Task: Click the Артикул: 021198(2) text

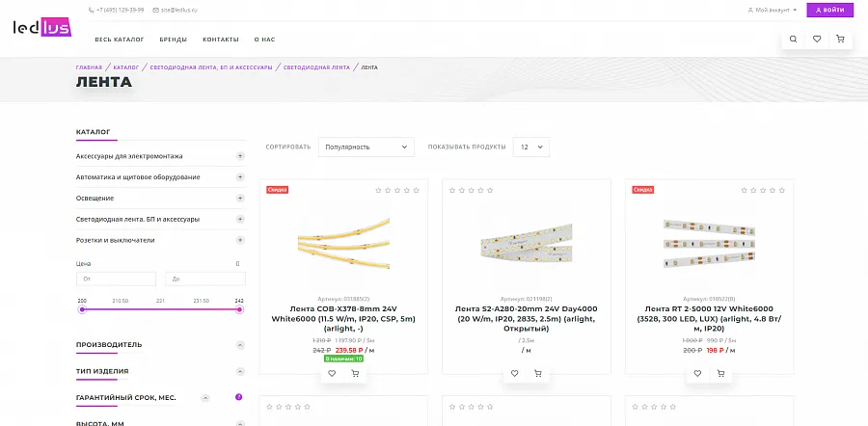Action: point(526,299)
